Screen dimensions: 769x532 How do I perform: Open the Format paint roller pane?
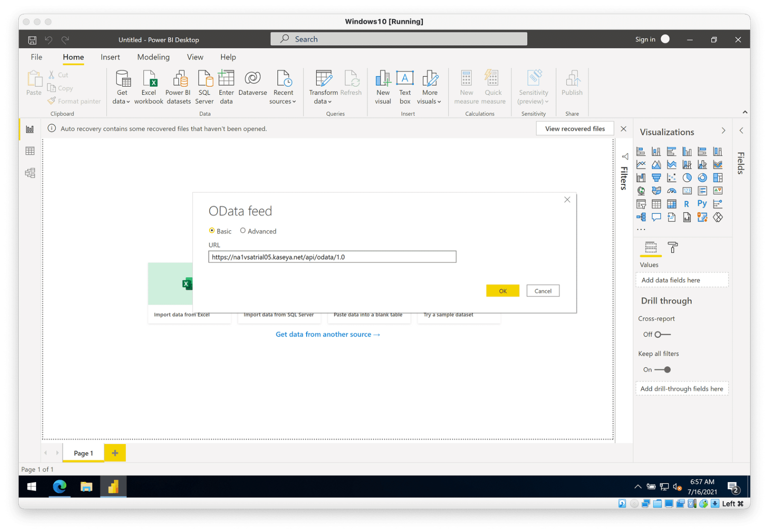pyautogui.click(x=673, y=247)
